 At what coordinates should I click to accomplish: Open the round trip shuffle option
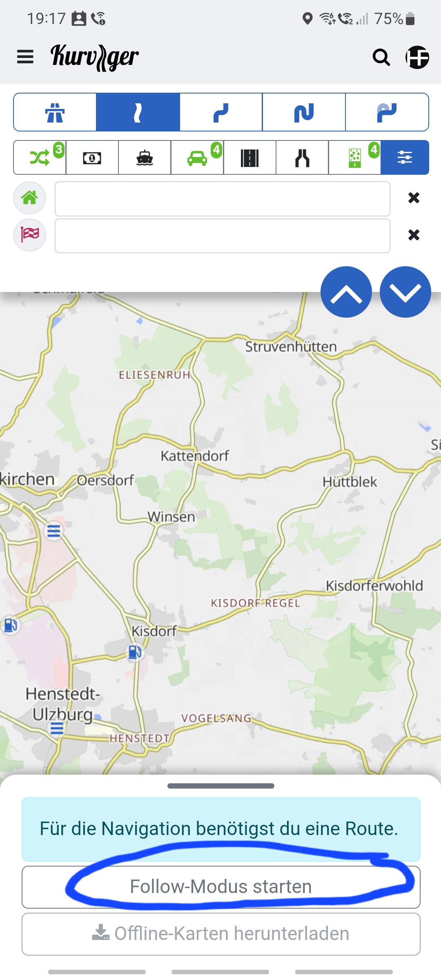(x=40, y=158)
